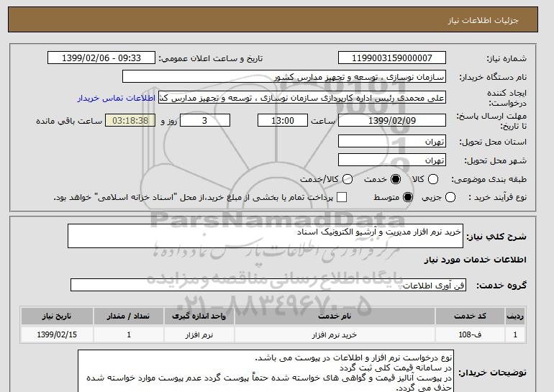The width and height of the screenshot is (554, 392).
Task: Select the کالا radio button
Action: pyautogui.click(x=433, y=179)
